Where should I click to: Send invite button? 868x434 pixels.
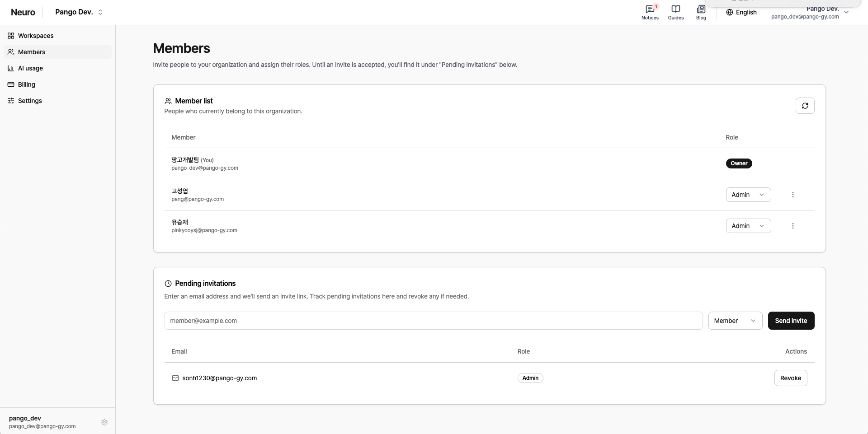(791, 321)
